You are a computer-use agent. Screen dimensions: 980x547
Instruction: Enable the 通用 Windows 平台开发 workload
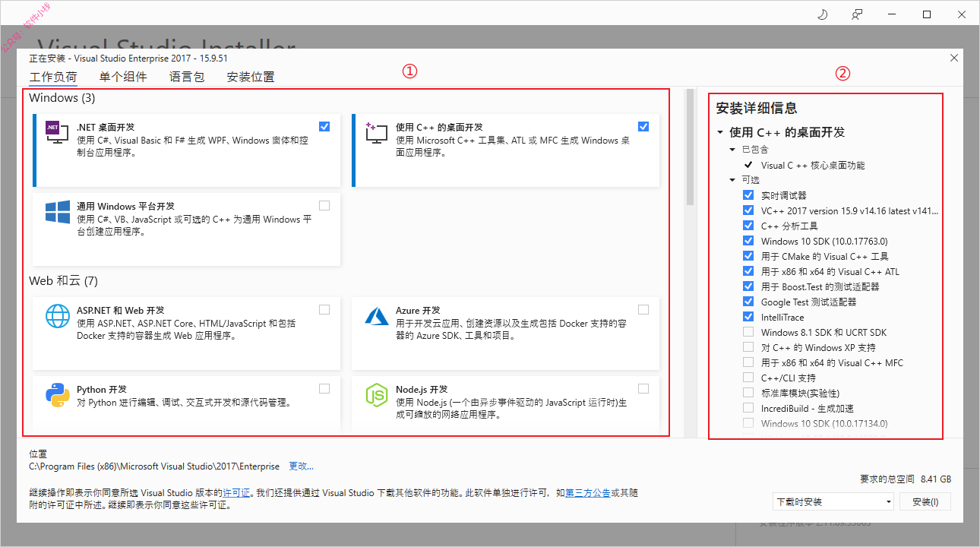(x=324, y=205)
